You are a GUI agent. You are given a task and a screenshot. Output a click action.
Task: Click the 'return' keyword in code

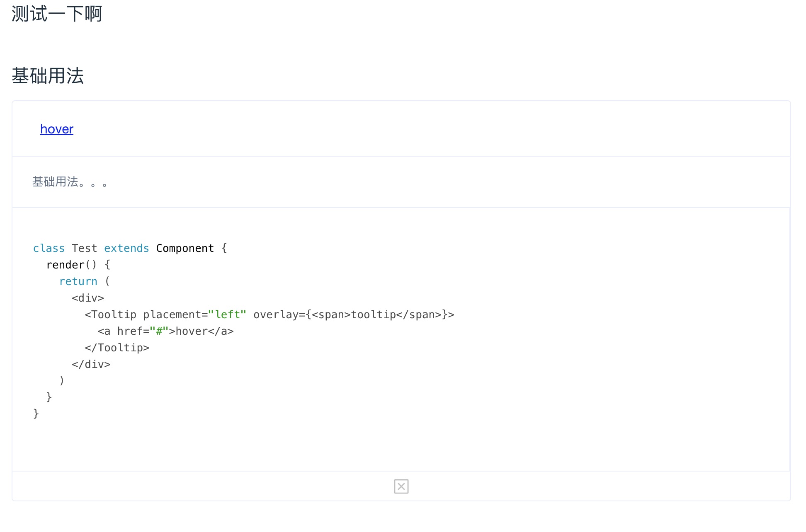point(78,281)
